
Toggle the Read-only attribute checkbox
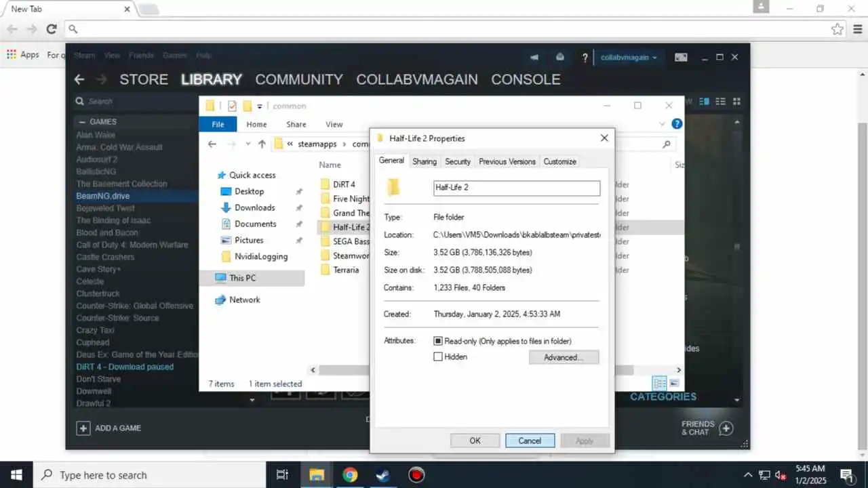pyautogui.click(x=438, y=341)
